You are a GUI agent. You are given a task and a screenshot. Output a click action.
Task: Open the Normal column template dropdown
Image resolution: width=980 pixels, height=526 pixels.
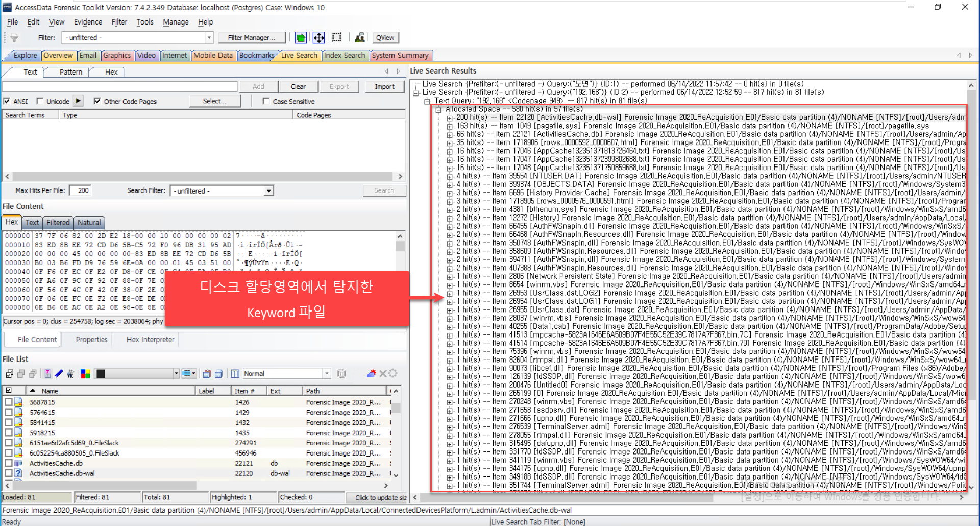tap(327, 374)
